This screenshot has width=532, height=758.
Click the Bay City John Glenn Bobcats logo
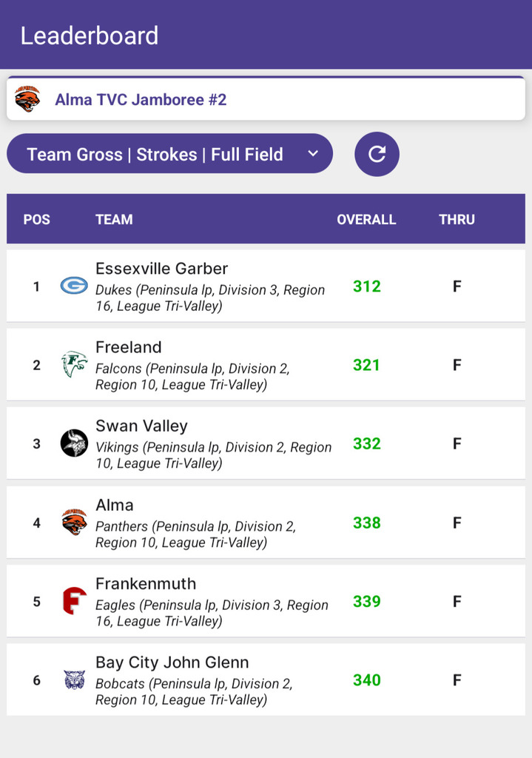74,680
